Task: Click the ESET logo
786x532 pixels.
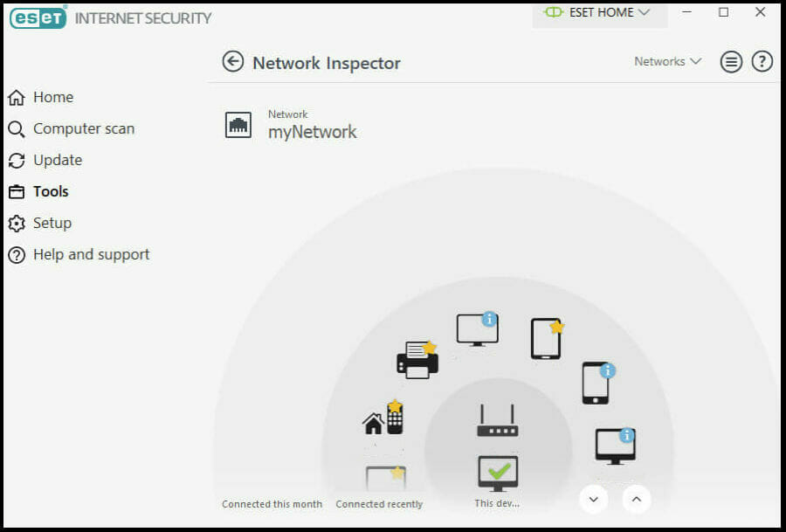Action: click(x=38, y=18)
